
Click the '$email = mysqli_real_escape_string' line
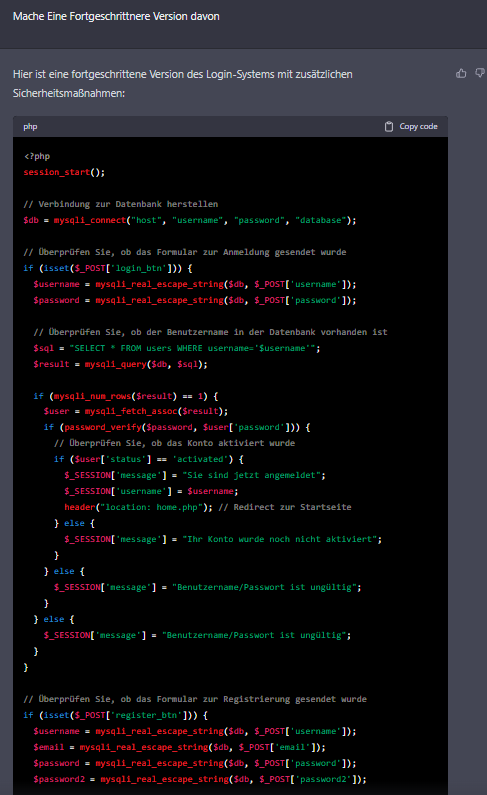click(x=179, y=747)
